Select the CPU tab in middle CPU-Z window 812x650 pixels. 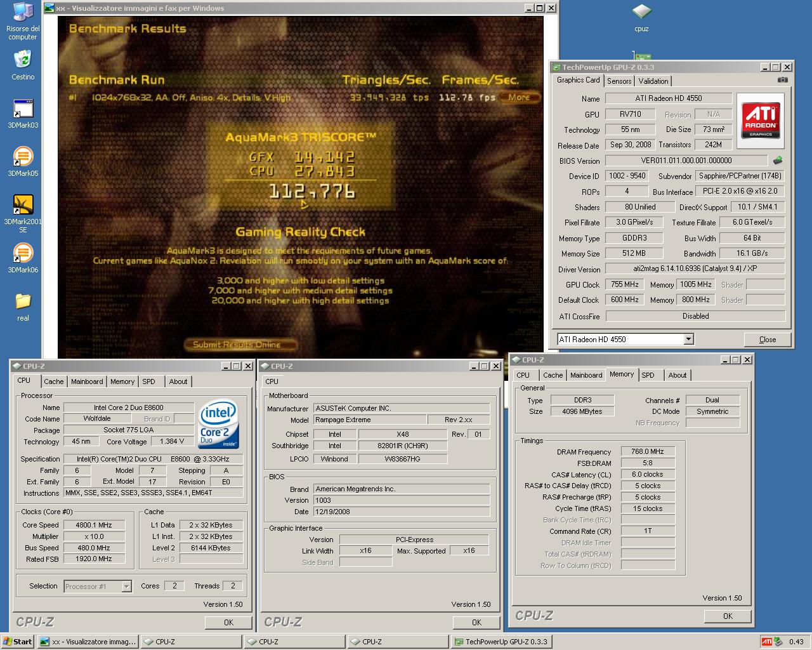click(x=272, y=381)
